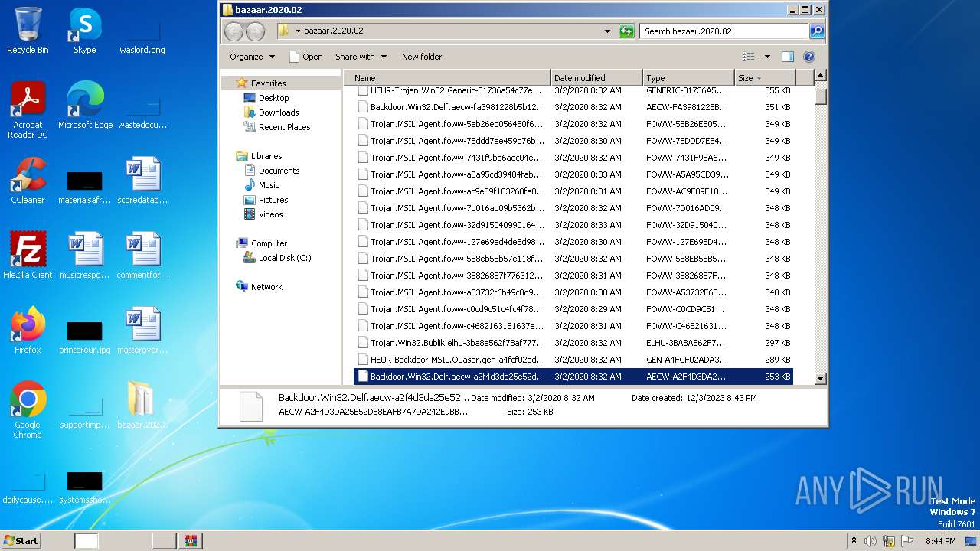The image size is (980, 551).
Task: Select the bazaar.202... folder on the desktop
Action: (x=142, y=406)
